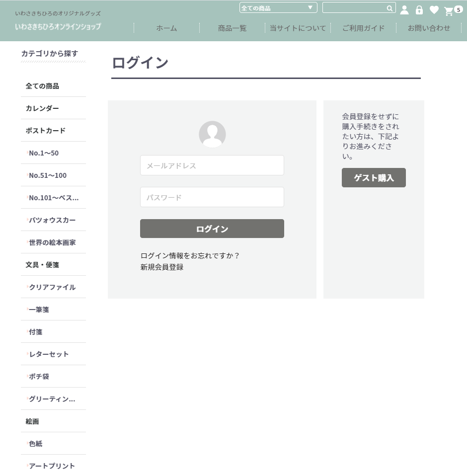This screenshot has width=467, height=476.
Task: Open the 新規会員登録 registration link
Action: 162,267
